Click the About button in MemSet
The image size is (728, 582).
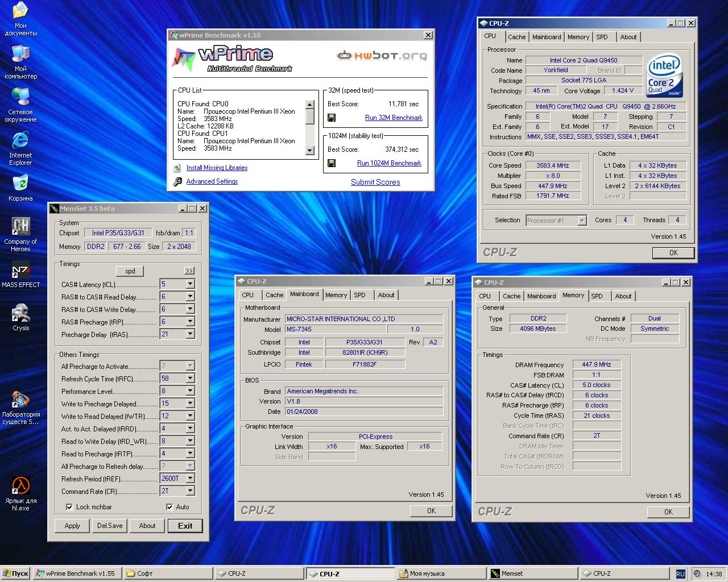[147, 526]
